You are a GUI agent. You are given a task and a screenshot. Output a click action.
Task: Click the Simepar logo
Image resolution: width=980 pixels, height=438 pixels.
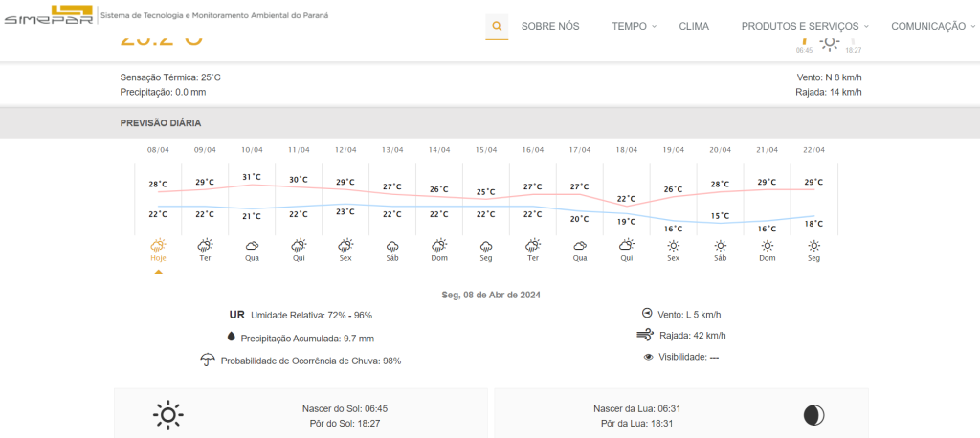tap(48, 17)
